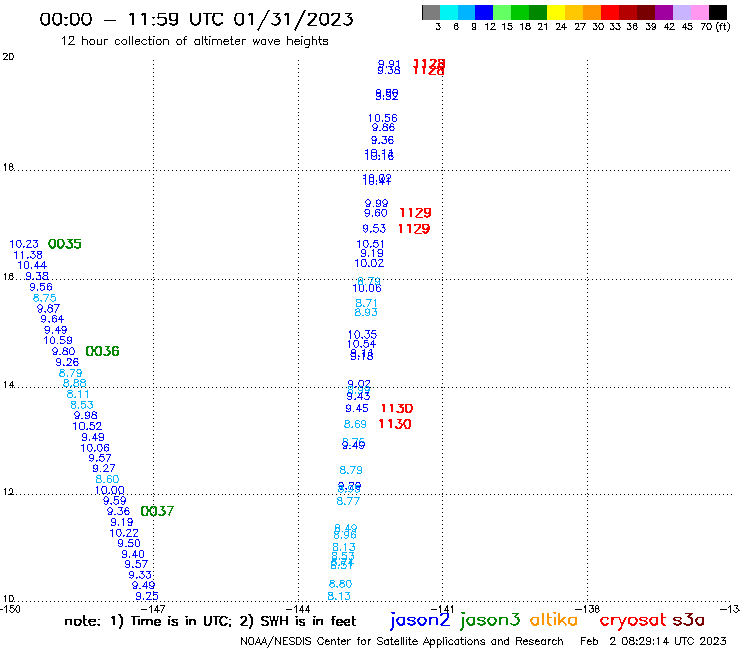740x650 pixels.
Task: Click the wave height value 10.22
Action: coord(124,533)
